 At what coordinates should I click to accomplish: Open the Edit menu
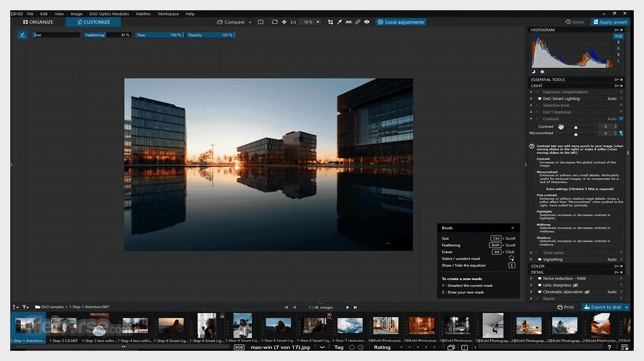pos(44,14)
